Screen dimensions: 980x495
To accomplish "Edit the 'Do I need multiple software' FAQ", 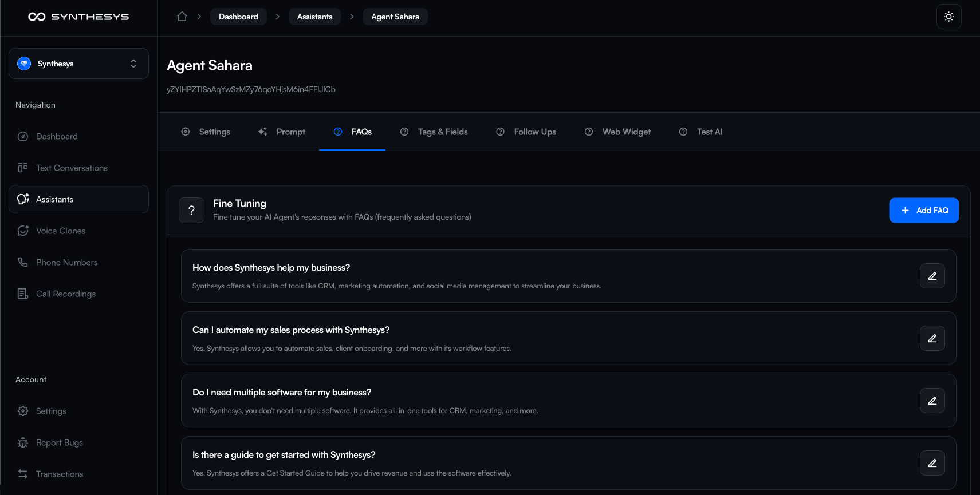I will tap(932, 401).
